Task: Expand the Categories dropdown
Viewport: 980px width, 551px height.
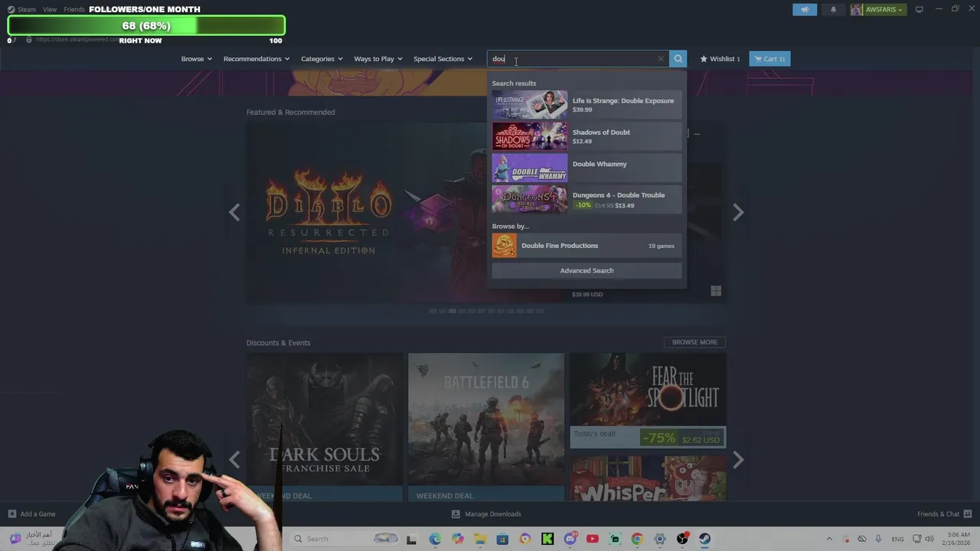Action: (322, 59)
